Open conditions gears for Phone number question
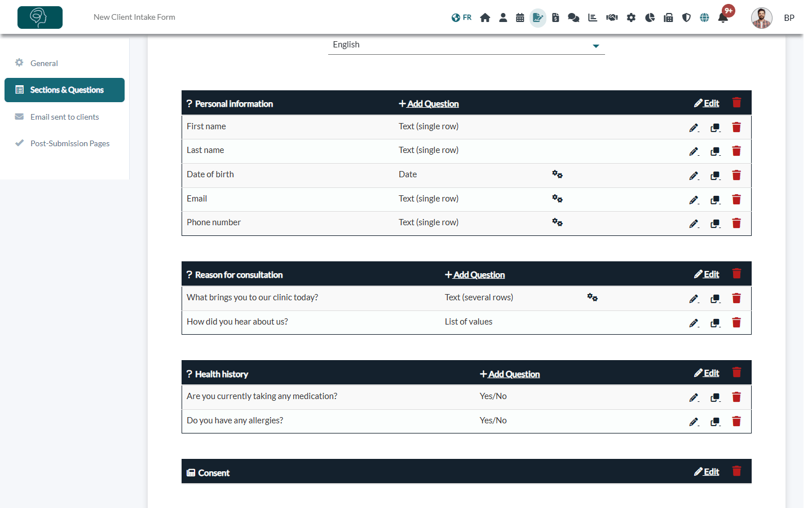This screenshot has width=812, height=508. coord(557,222)
